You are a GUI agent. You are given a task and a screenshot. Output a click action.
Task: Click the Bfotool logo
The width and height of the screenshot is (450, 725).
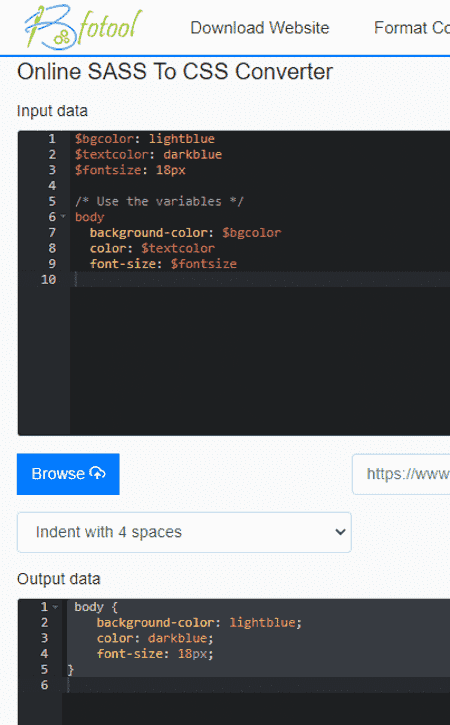tap(83, 27)
